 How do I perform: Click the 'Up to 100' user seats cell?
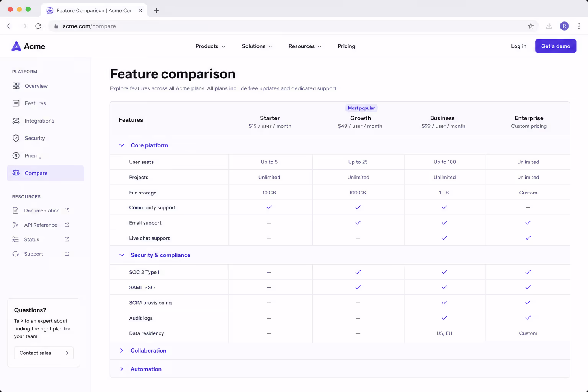[445, 162]
